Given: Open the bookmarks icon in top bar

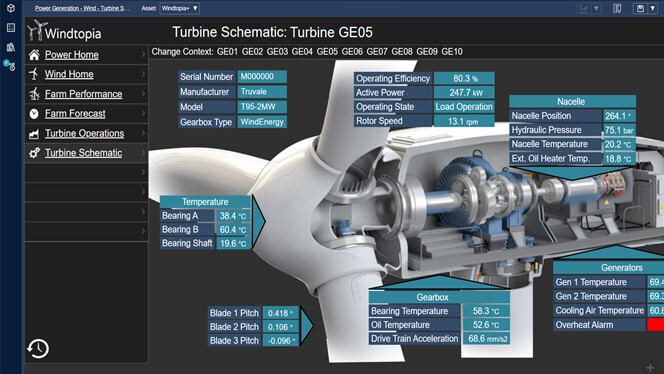Looking at the screenshot, I should click(617, 8).
